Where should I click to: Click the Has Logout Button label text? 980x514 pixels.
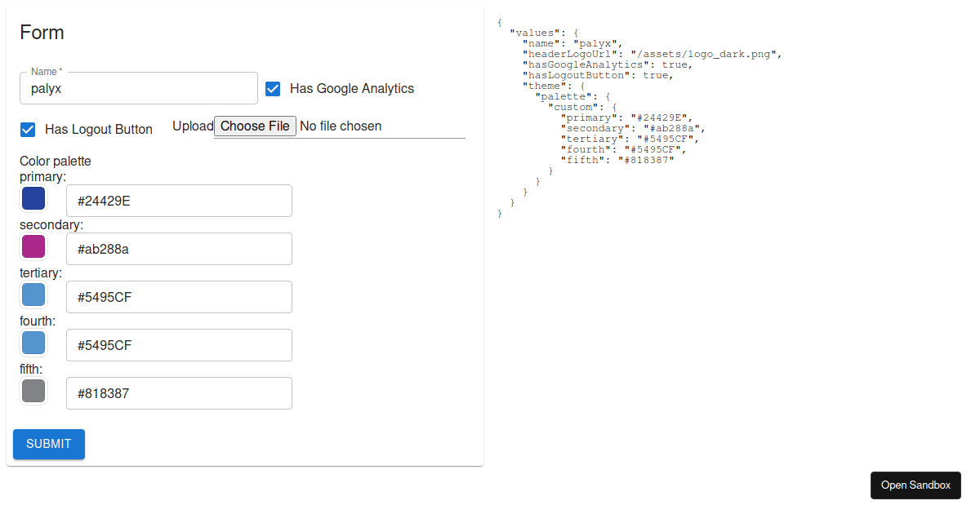pyautogui.click(x=99, y=130)
